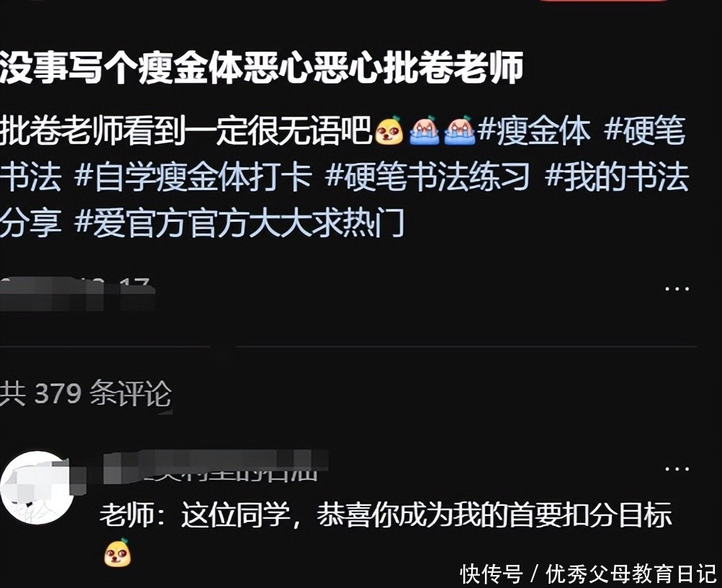Screen dimensions: 722x588
Task: Tap the commenter's circular avatar
Action: pyautogui.click(x=37, y=487)
